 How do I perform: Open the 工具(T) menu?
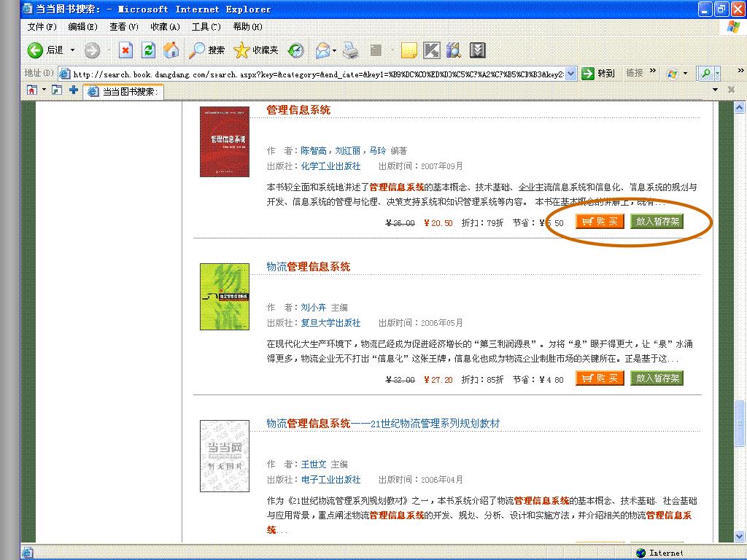tap(206, 27)
